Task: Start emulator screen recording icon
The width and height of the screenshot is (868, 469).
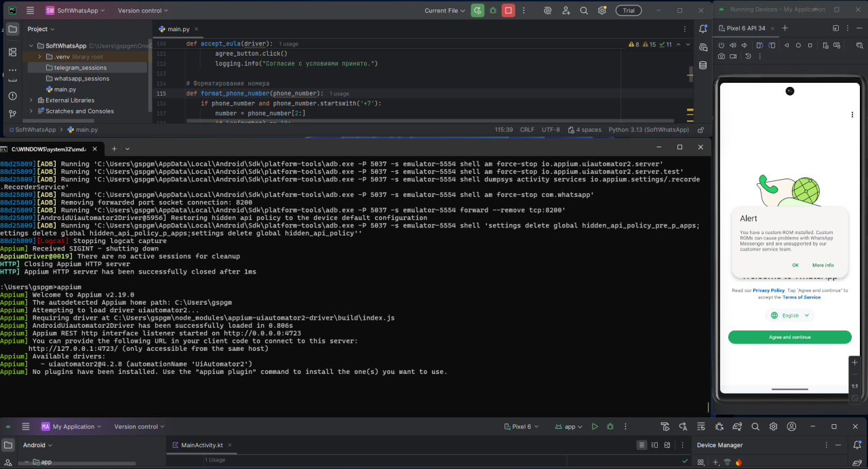Action: [733, 56]
